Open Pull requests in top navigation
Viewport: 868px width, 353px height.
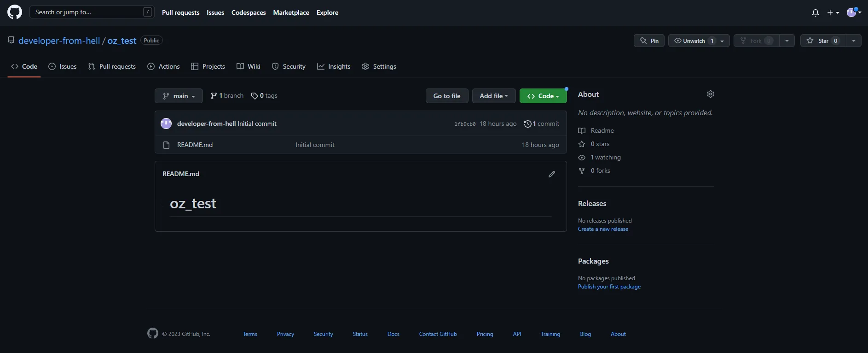point(181,12)
